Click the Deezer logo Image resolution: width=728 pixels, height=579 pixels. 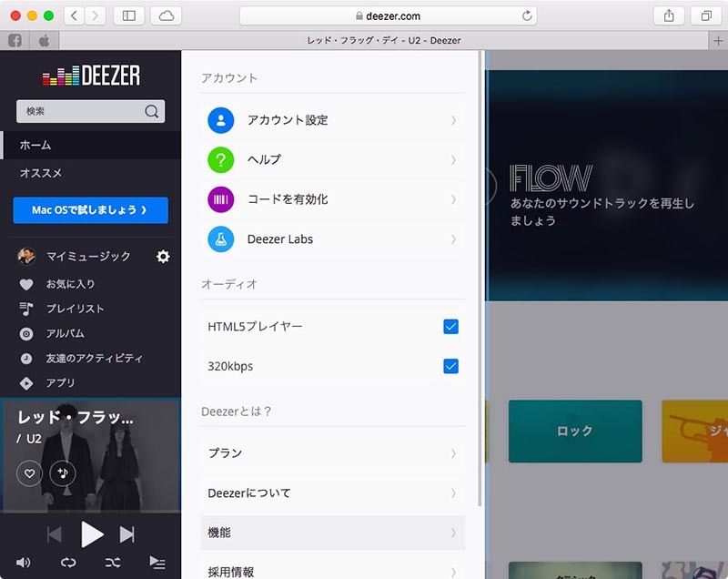(91, 76)
